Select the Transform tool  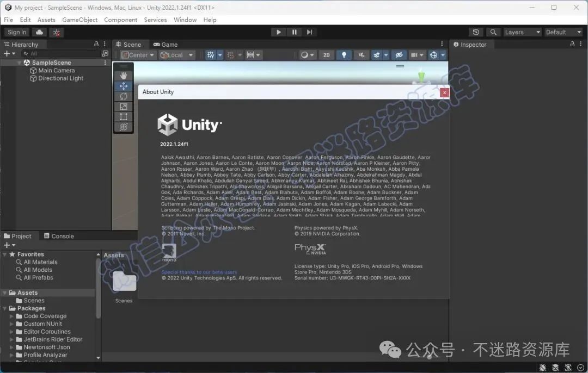(124, 127)
